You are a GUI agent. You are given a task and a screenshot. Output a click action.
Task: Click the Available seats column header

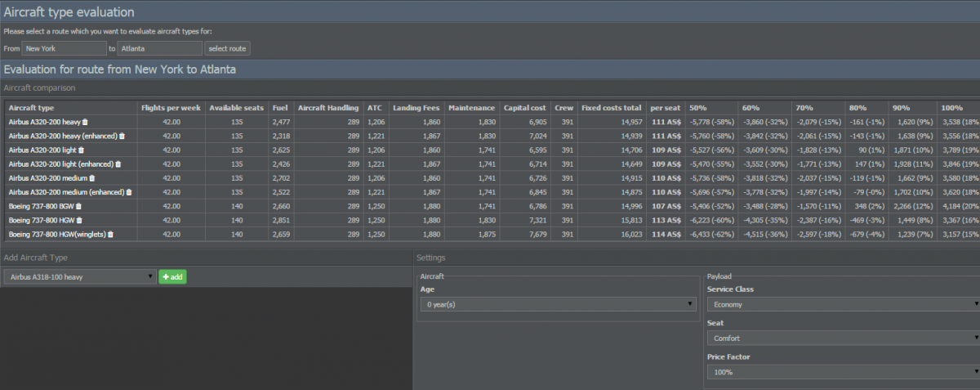pyautogui.click(x=236, y=108)
